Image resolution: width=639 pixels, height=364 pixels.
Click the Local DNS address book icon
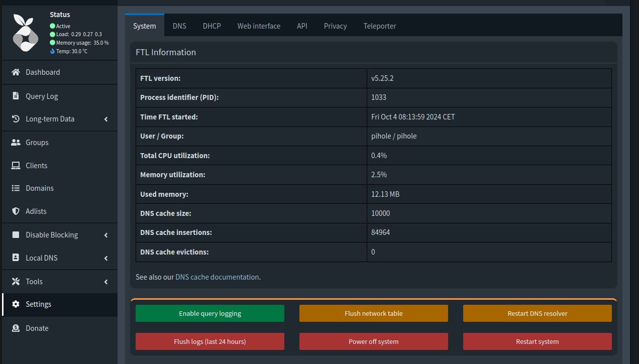[x=16, y=258]
